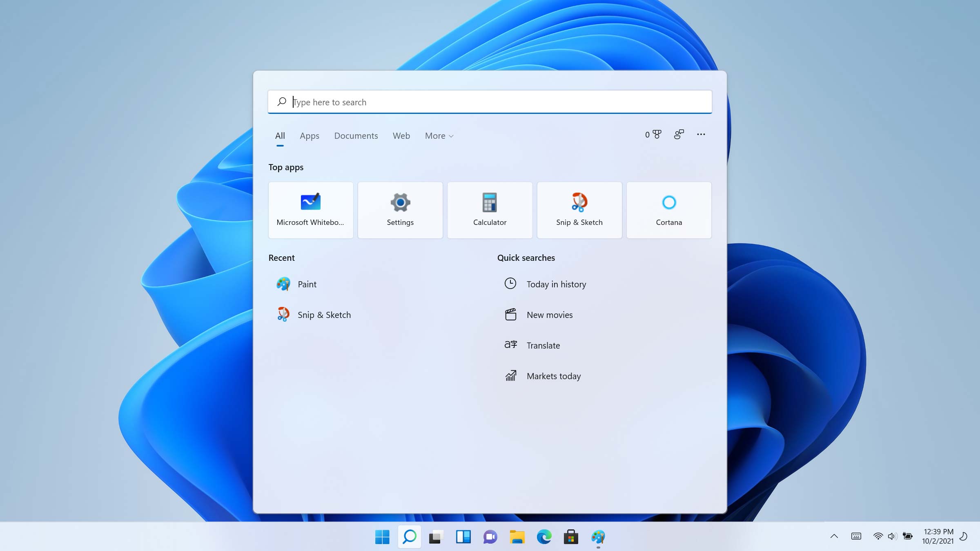The image size is (980, 551).
Task: Click the All tab filter
Action: tap(280, 135)
